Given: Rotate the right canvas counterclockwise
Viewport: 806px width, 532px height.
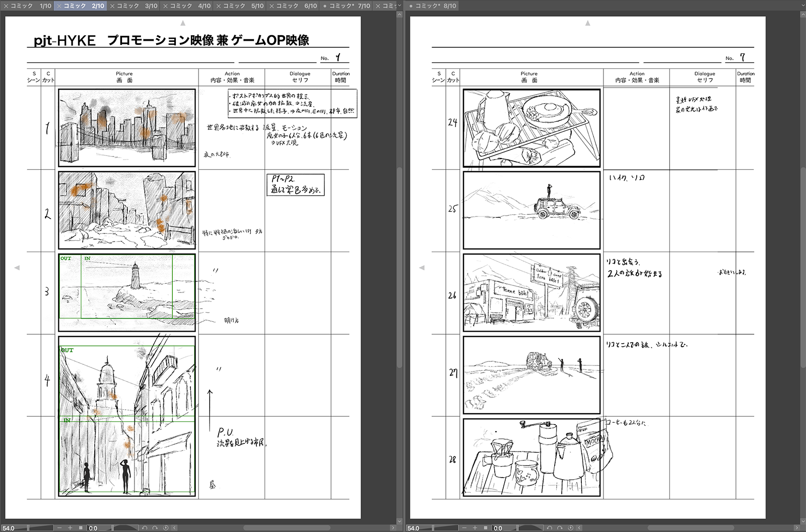Looking at the screenshot, I should [549, 528].
